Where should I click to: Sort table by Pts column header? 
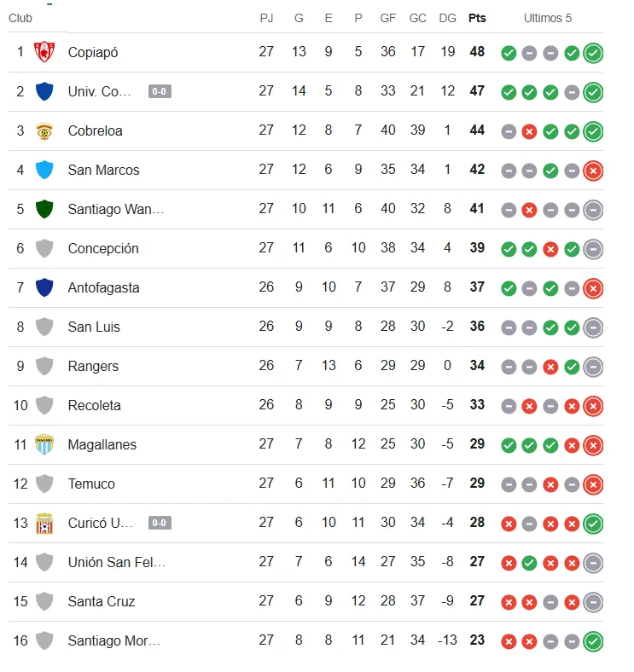477,18
